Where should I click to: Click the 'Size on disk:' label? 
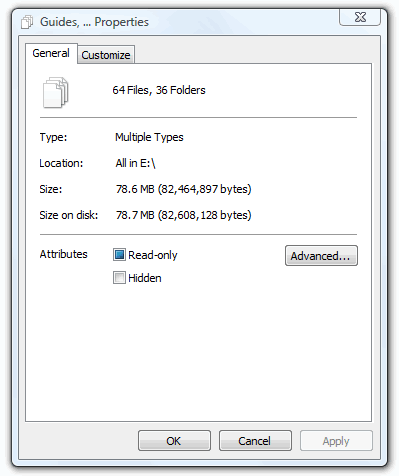(69, 215)
